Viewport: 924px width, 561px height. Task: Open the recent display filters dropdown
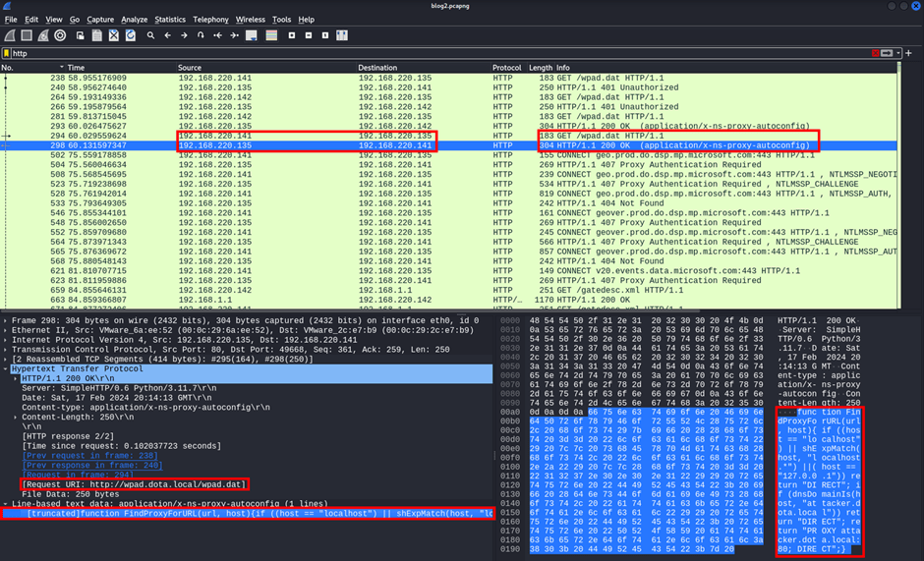[x=898, y=53]
